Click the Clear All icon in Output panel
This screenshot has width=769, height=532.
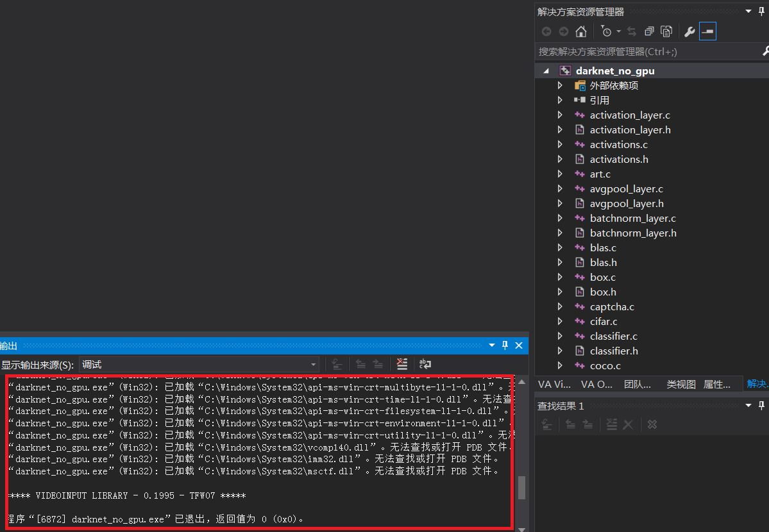(x=402, y=364)
